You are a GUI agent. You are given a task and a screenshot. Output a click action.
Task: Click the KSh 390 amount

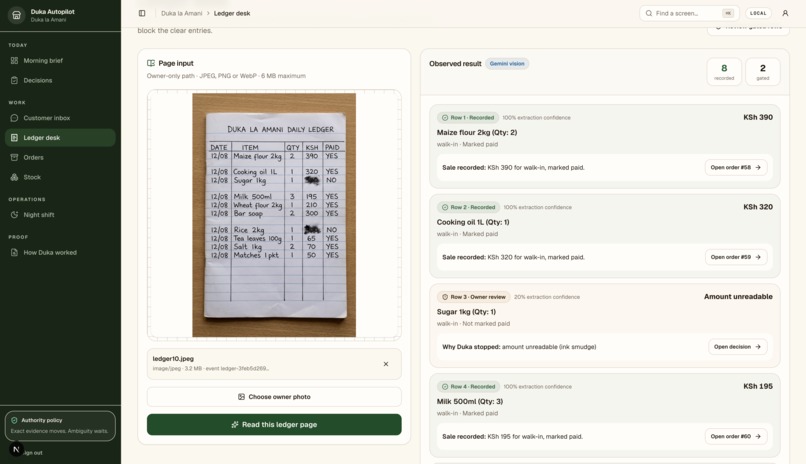(x=758, y=117)
